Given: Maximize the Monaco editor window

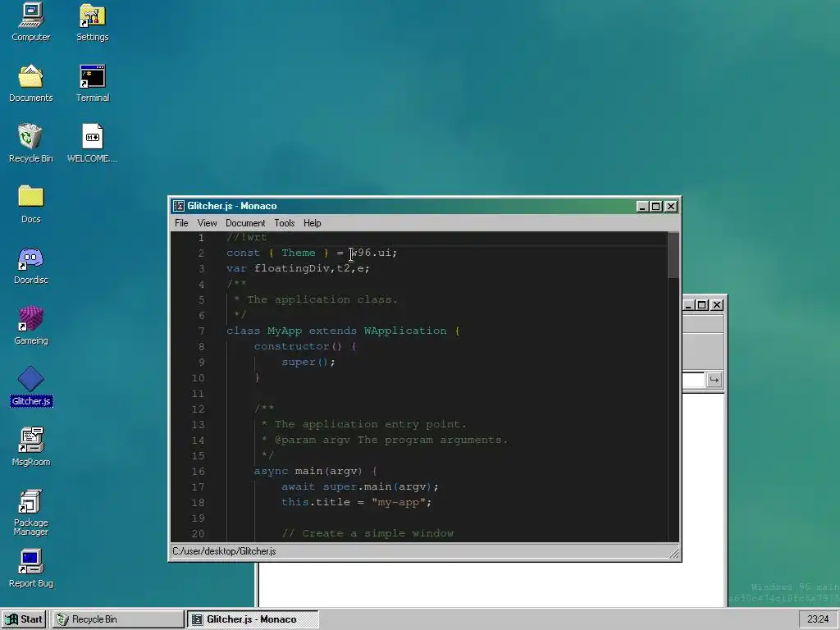Looking at the screenshot, I should (x=655, y=206).
